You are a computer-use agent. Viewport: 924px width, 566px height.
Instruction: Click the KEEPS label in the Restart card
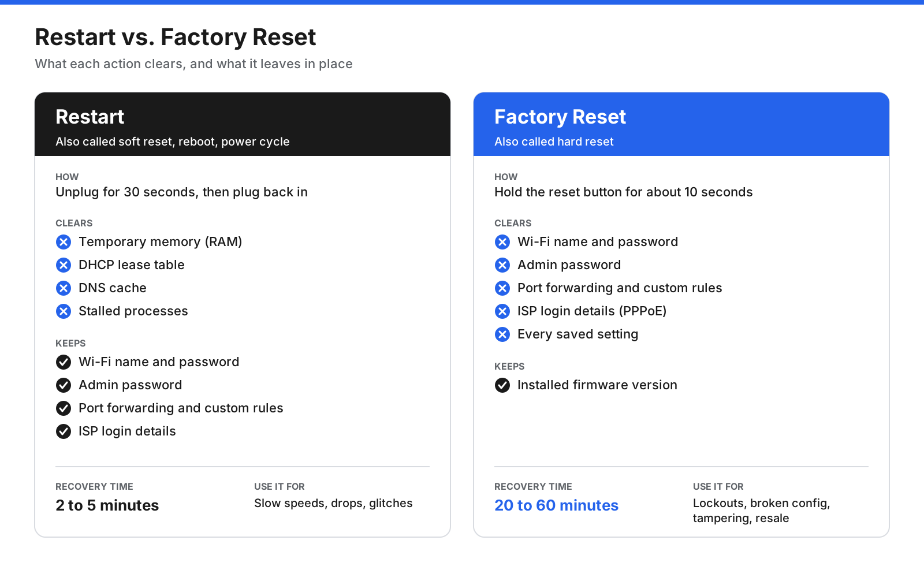[70, 344]
